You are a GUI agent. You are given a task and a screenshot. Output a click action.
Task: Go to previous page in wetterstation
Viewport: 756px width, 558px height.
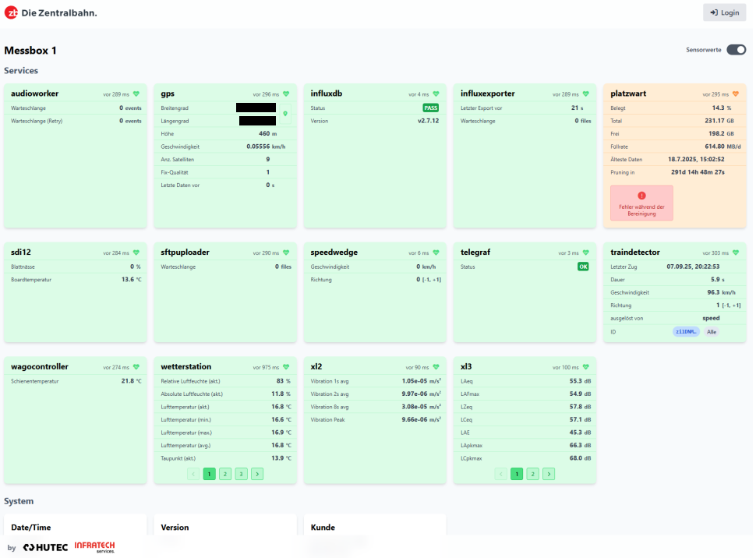[193, 474]
